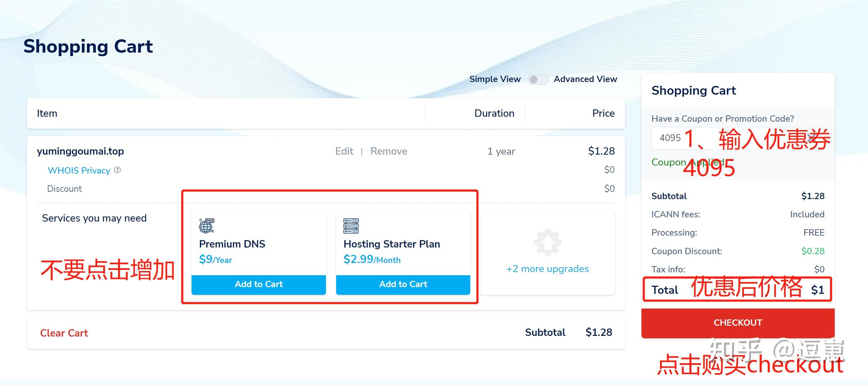
Task: Click the Clear Cart link
Action: (64, 333)
